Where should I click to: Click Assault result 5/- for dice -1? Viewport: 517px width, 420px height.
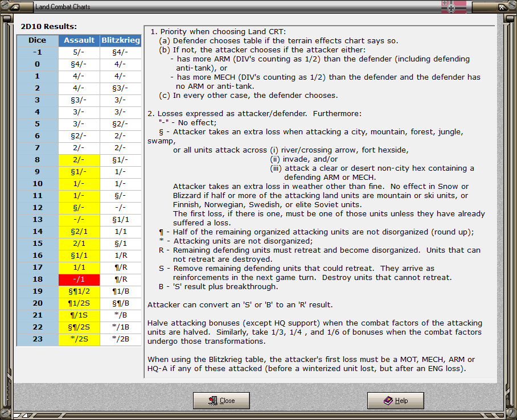[79, 52]
